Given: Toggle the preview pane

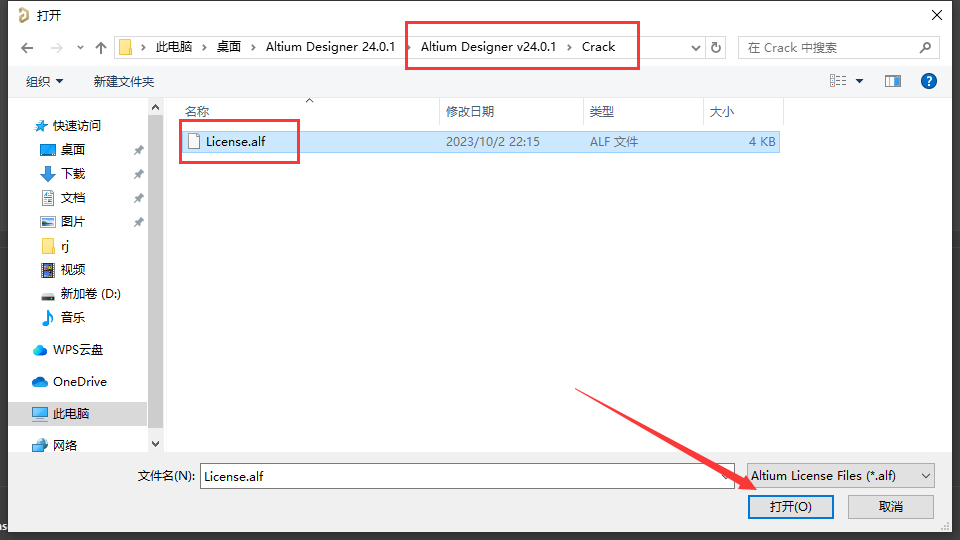Looking at the screenshot, I should pyautogui.click(x=893, y=81).
